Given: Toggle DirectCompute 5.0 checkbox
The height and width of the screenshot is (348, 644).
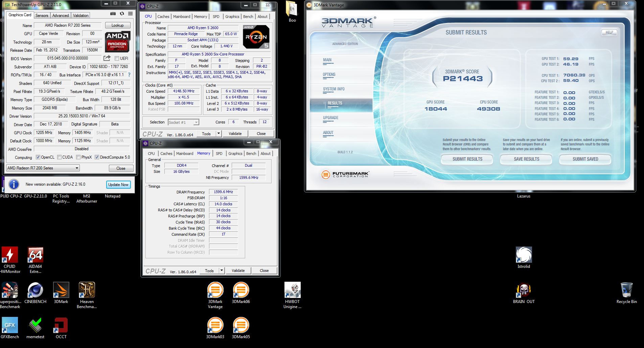Looking at the screenshot, I should tap(97, 157).
